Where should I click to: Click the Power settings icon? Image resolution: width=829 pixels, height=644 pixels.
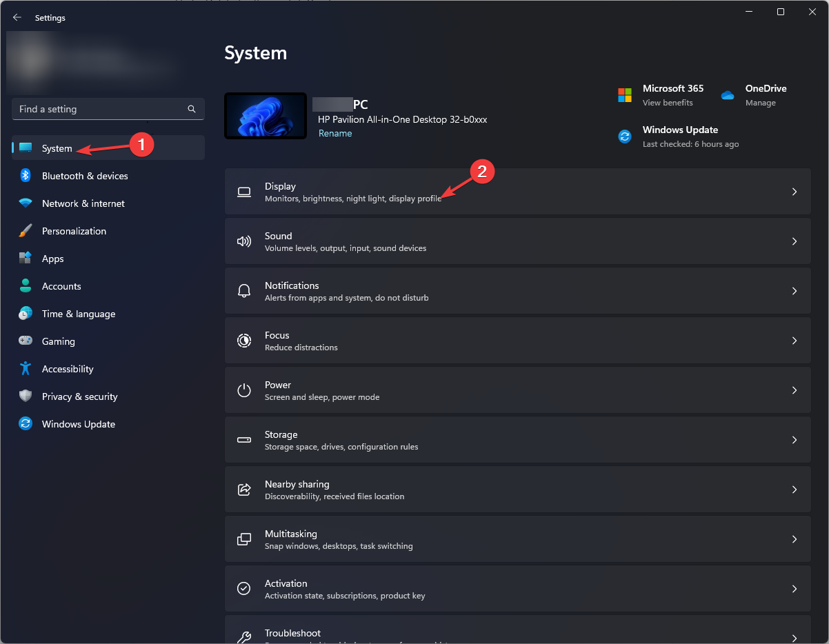(x=244, y=390)
